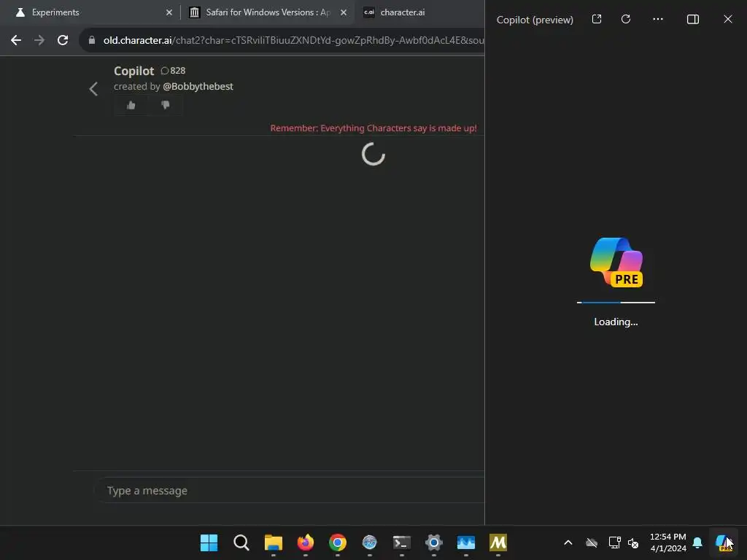The height and width of the screenshot is (560, 747).
Task: Give the Copilot character a thumbs up
Action: tap(131, 105)
